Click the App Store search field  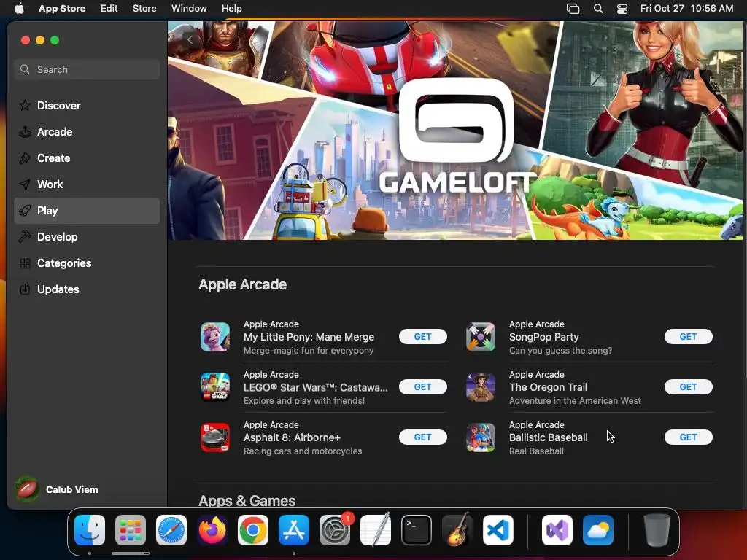point(87,69)
